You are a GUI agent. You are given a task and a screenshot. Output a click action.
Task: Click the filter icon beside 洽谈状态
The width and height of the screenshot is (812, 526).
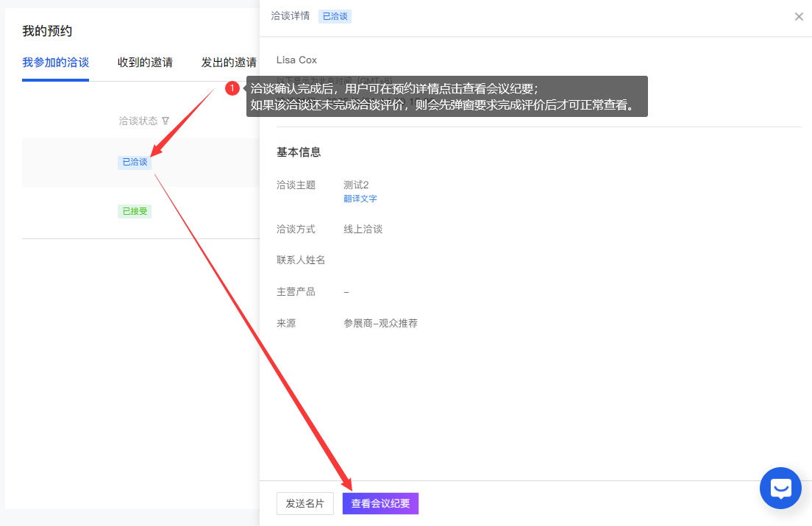[165, 121]
